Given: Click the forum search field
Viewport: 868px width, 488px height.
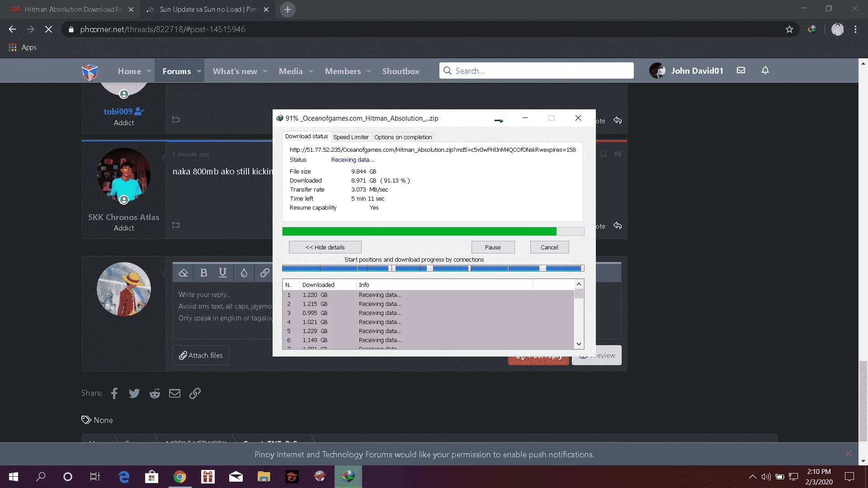Looking at the screenshot, I should click(x=536, y=70).
